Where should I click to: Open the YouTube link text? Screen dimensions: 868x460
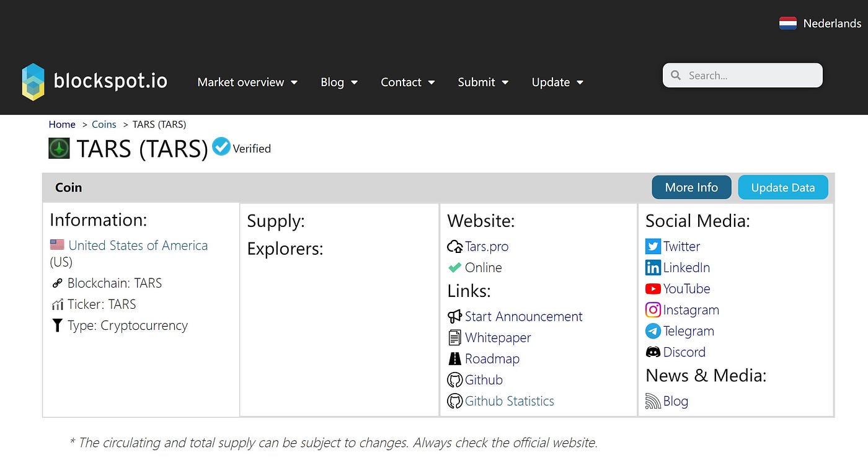(686, 288)
